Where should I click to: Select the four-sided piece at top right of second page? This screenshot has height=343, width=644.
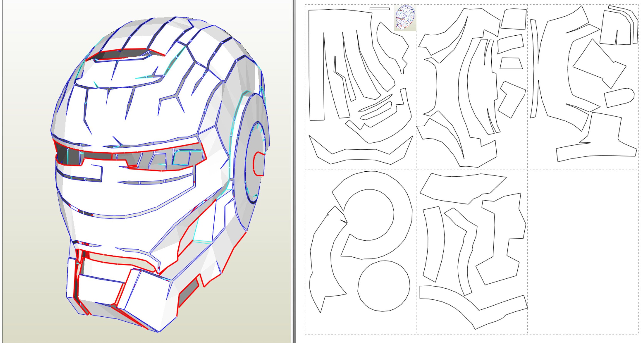point(513,19)
